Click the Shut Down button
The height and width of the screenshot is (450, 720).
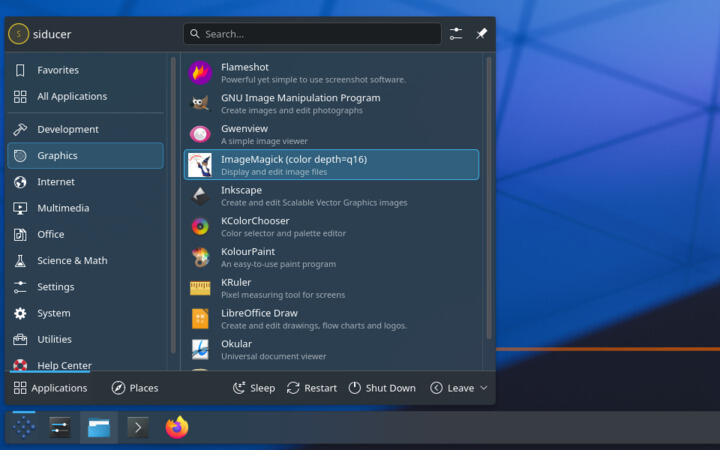(x=381, y=388)
